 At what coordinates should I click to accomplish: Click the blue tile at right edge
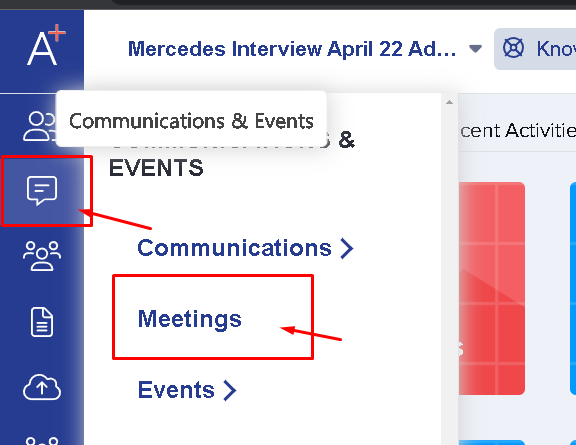[573, 288]
